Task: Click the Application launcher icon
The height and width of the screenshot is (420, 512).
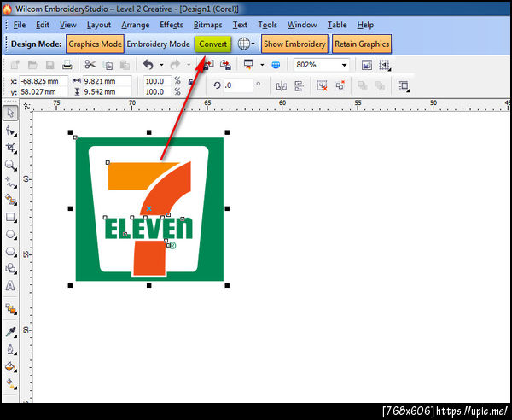Action: pyautogui.click(x=248, y=65)
